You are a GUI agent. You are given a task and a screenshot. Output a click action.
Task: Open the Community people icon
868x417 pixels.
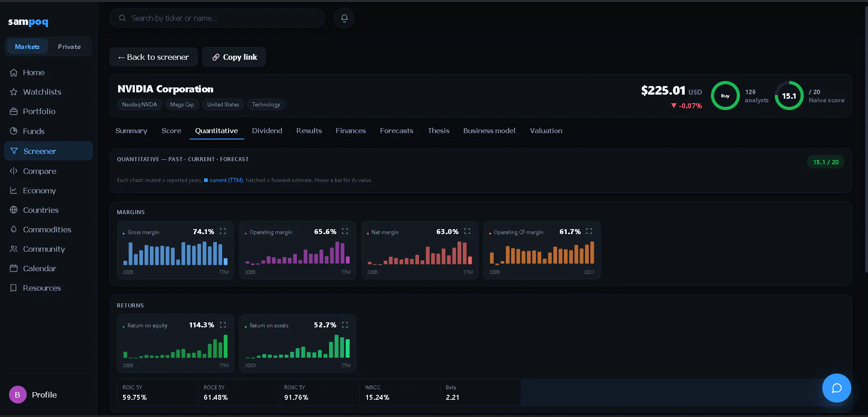point(14,249)
